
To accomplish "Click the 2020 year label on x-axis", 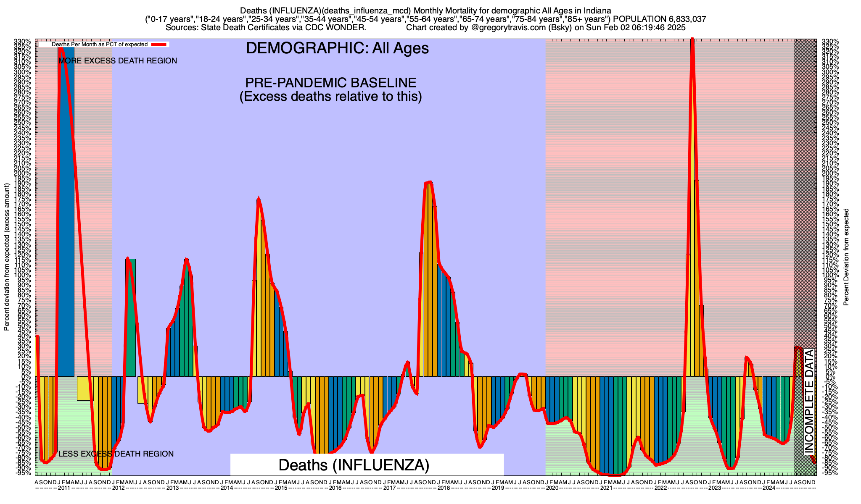I will (x=552, y=488).
